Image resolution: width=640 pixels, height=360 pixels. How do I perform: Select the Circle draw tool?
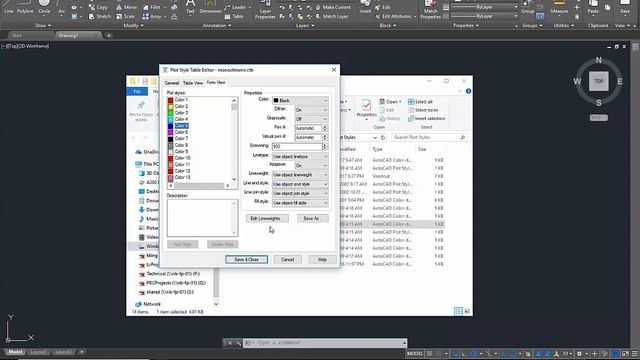pos(44,7)
